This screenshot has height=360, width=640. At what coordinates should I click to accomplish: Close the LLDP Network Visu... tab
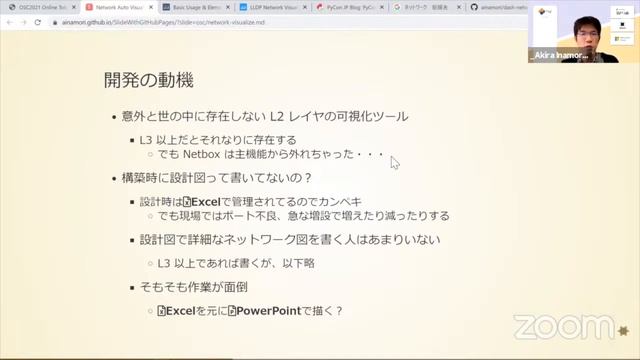coord(305,7)
